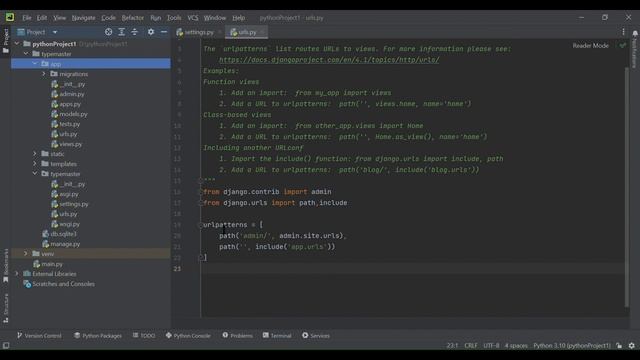Open the View menu
The image size is (640, 360).
(59, 18)
